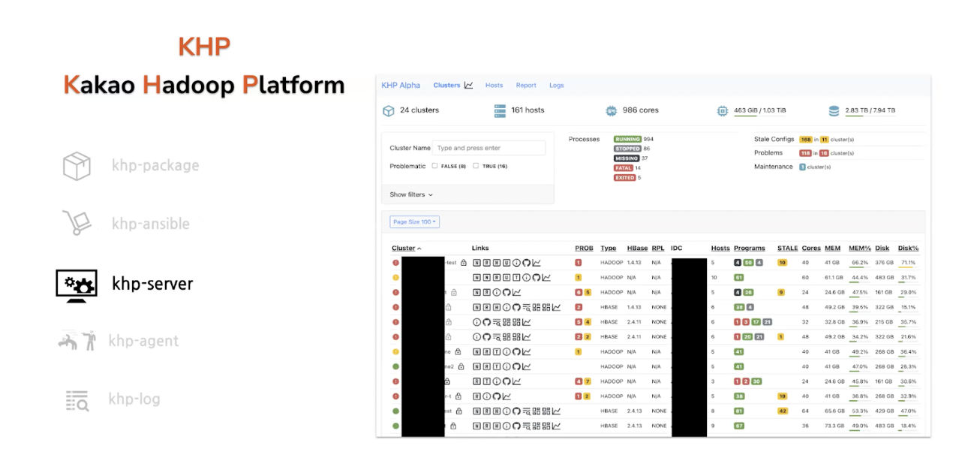Click the STOPPED process badge
This screenshot has height=470, width=980.
coord(627,149)
